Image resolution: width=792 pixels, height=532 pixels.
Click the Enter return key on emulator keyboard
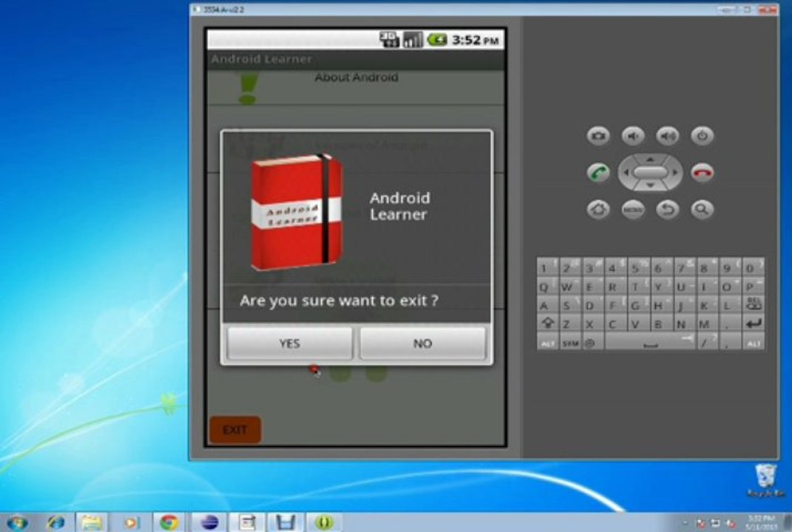(x=753, y=324)
